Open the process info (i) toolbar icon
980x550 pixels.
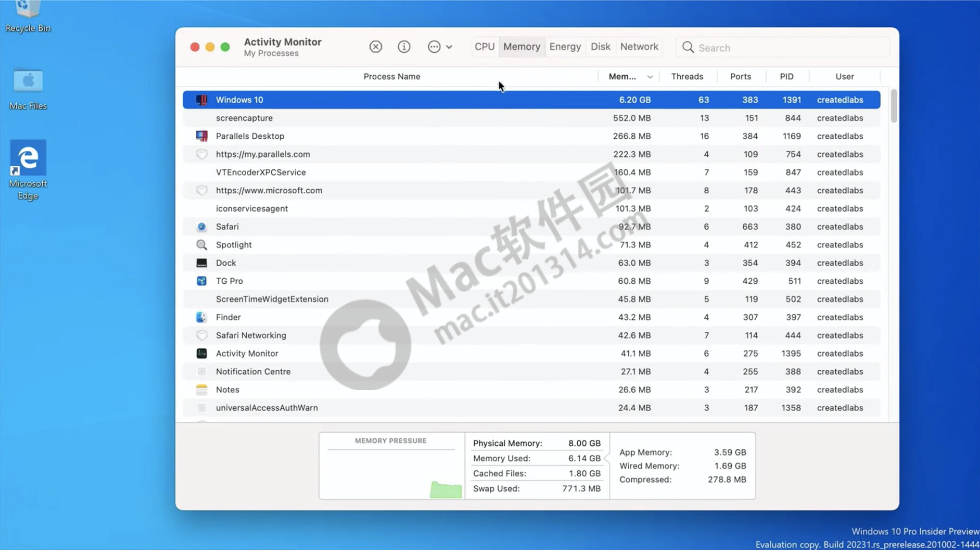click(x=404, y=47)
